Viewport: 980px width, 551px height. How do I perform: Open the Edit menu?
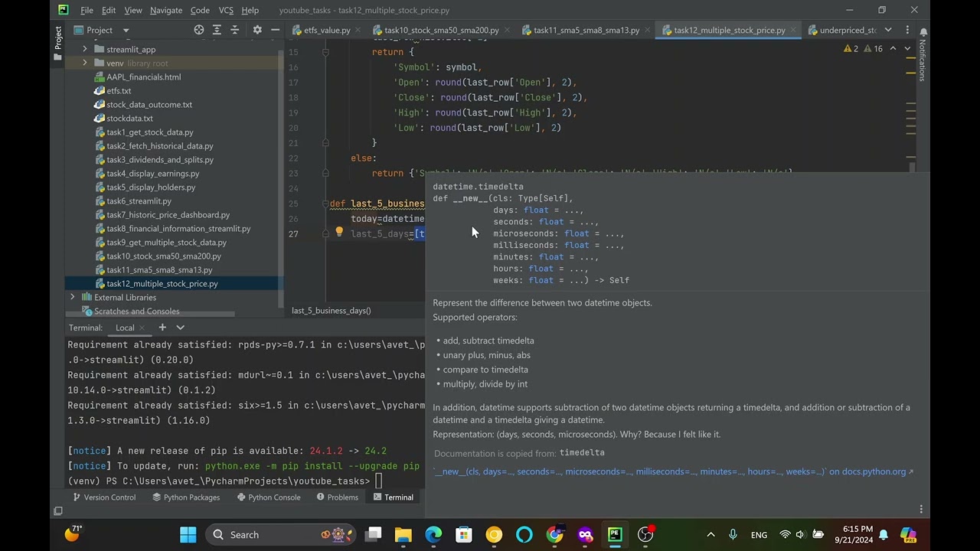[109, 10]
